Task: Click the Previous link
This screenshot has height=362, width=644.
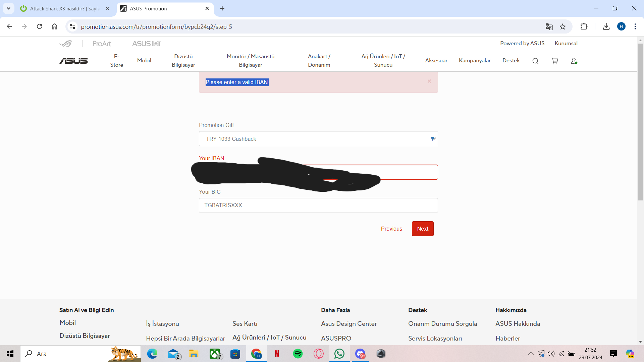Action: point(391,229)
